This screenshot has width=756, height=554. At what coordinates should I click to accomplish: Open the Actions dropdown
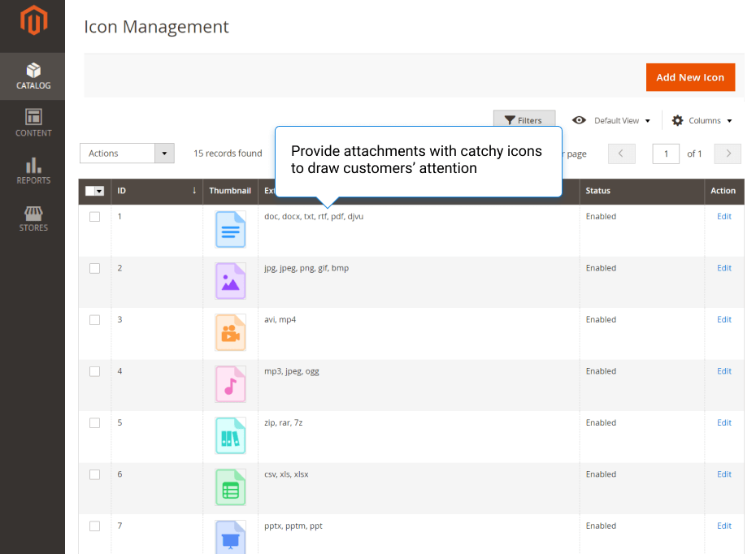128,154
